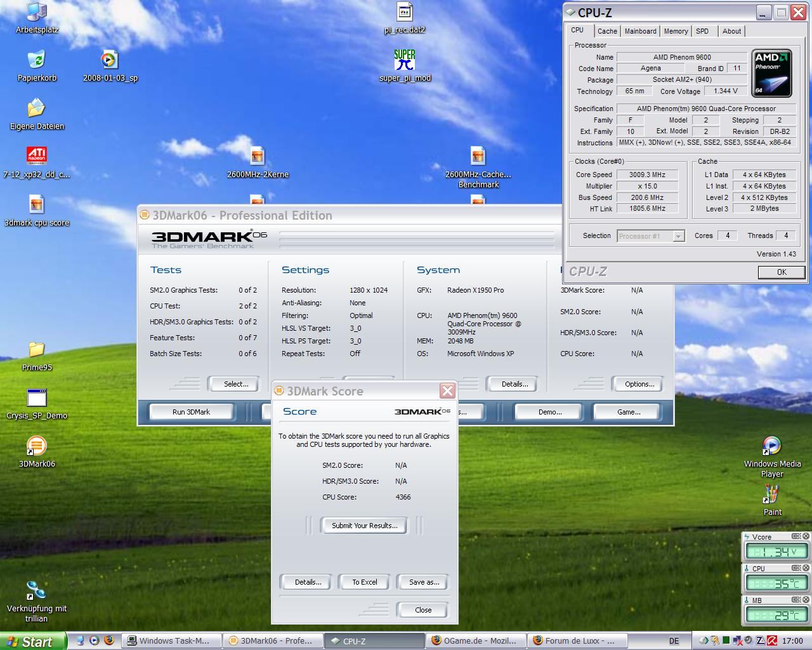Click the DE language indicator
Screen dimensions: 812x650
click(x=674, y=641)
